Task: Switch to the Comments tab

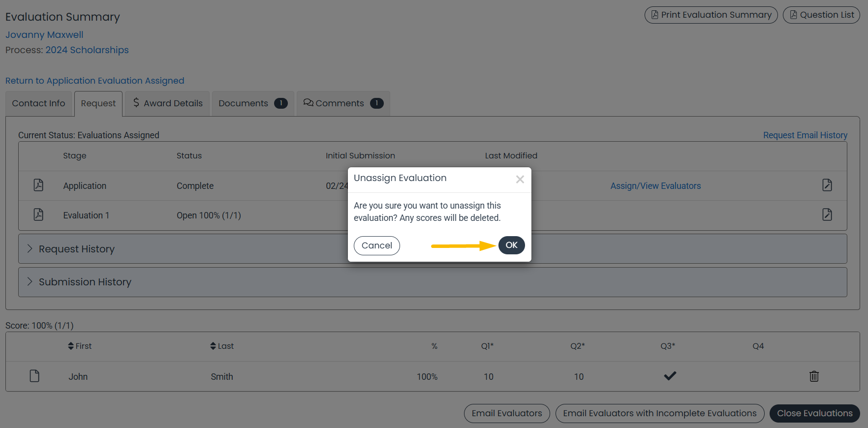Action: point(343,103)
